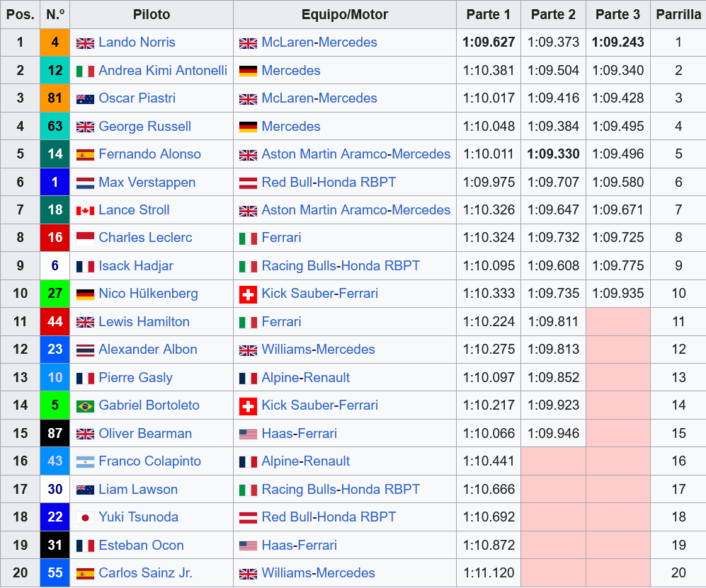Open the Ferrari team link in Charles Leclerc's row
706x588 pixels.
coord(281,238)
